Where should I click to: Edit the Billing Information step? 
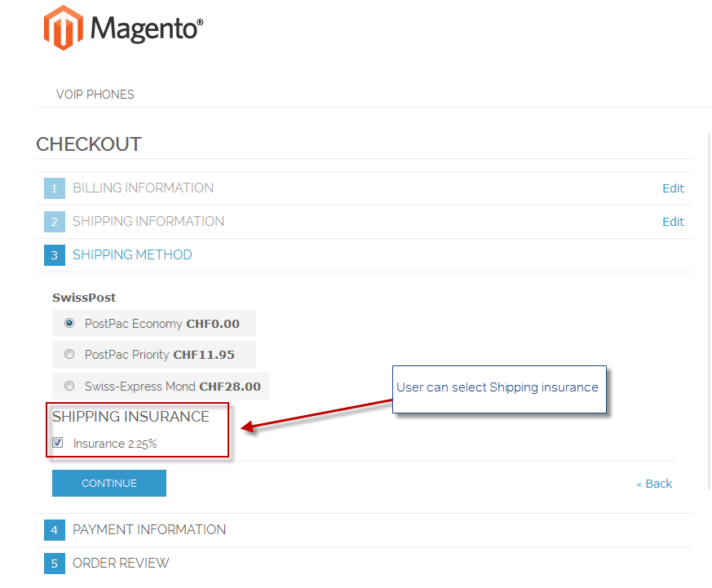coord(673,188)
